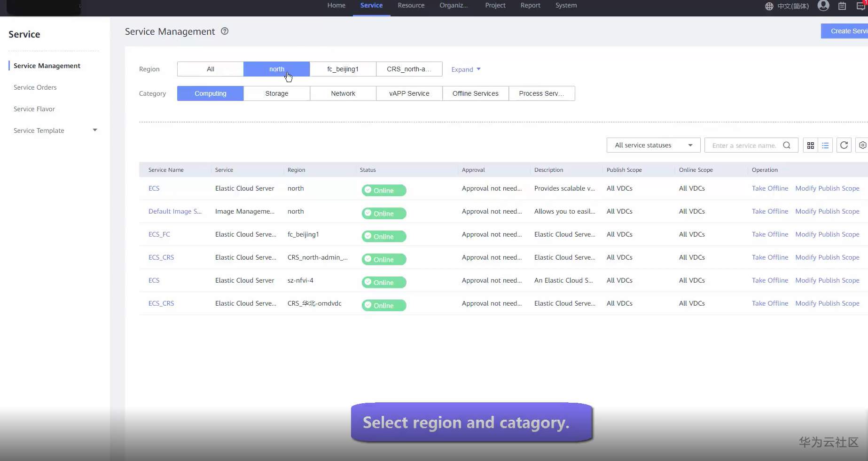Select the fc_beijing1 region filter

pyautogui.click(x=343, y=69)
